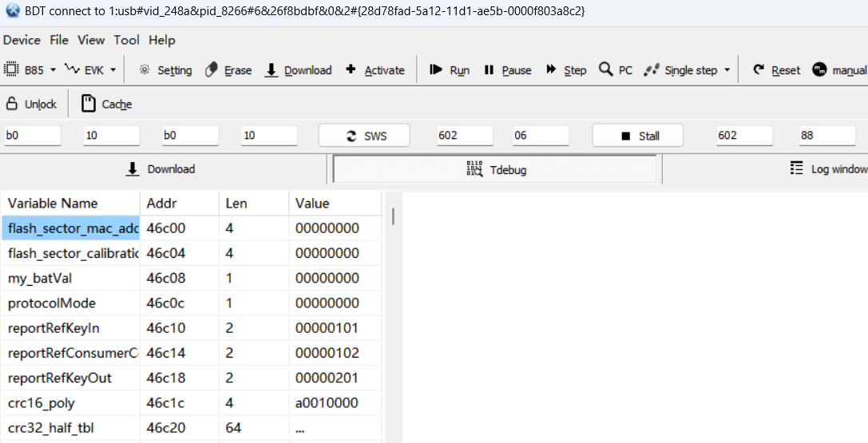Click the Len value 64 cell

coord(254,428)
